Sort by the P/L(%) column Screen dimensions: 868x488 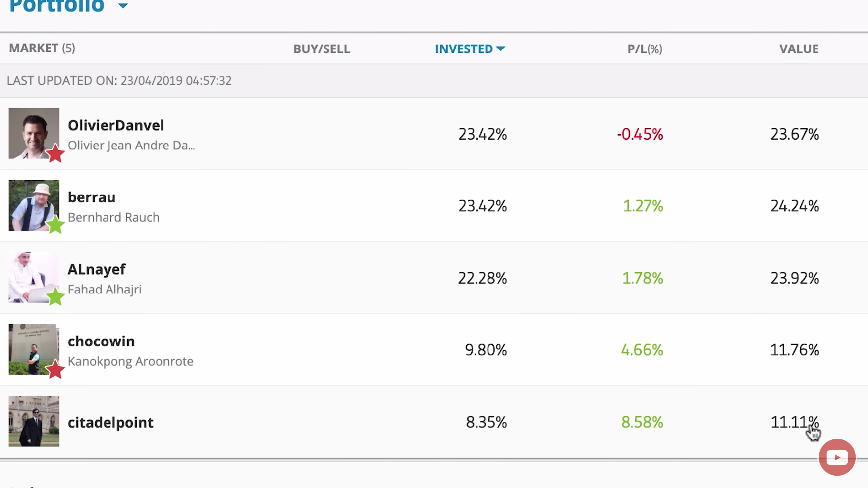click(645, 49)
